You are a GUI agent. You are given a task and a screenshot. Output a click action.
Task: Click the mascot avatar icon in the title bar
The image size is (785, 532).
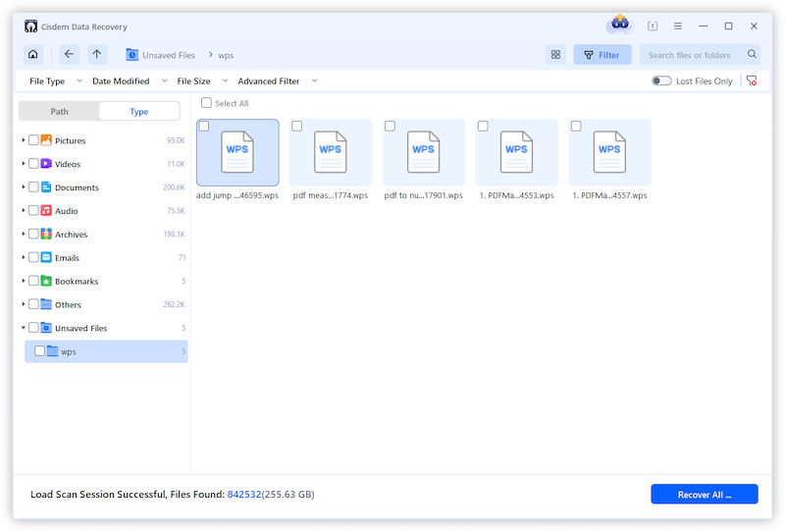tap(620, 24)
